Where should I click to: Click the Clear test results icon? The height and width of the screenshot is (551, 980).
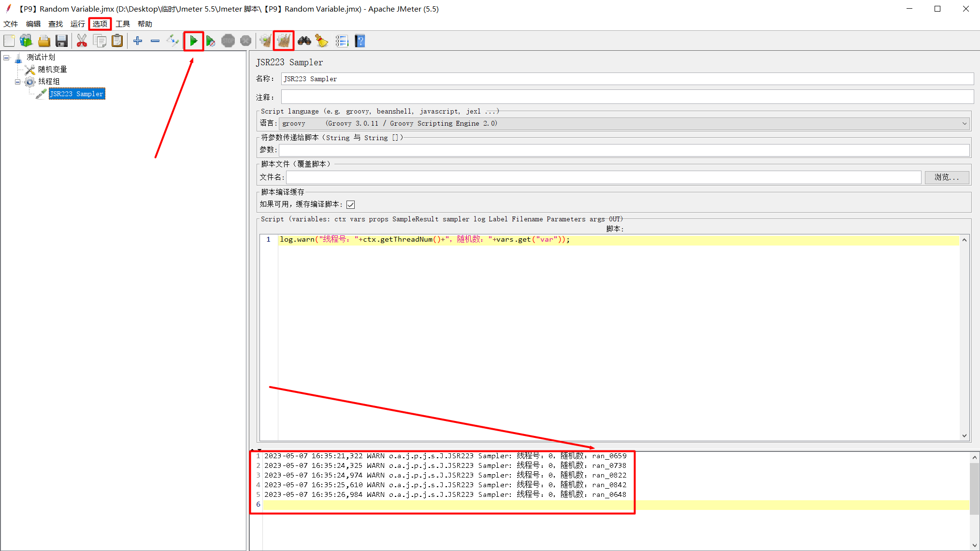pos(284,41)
